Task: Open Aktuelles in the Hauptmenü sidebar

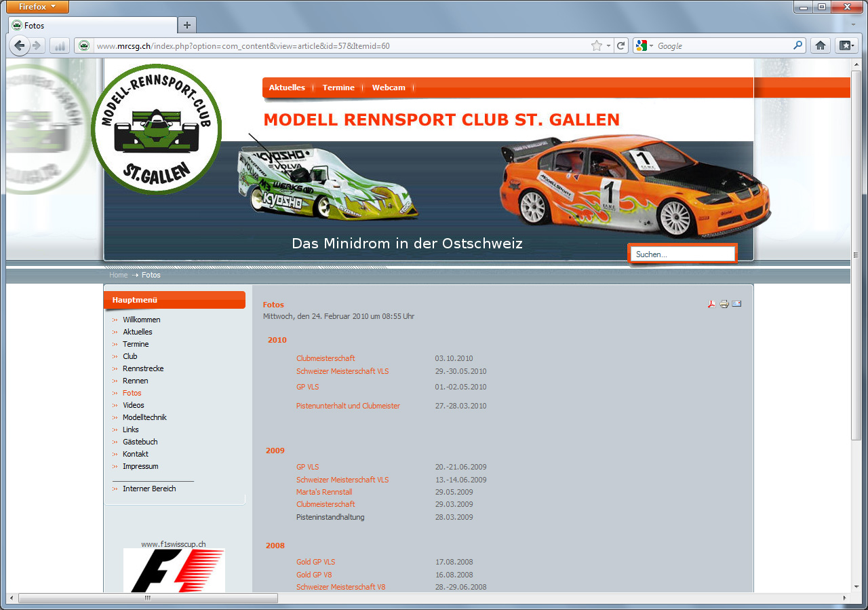Action: click(x=138, y=332)
